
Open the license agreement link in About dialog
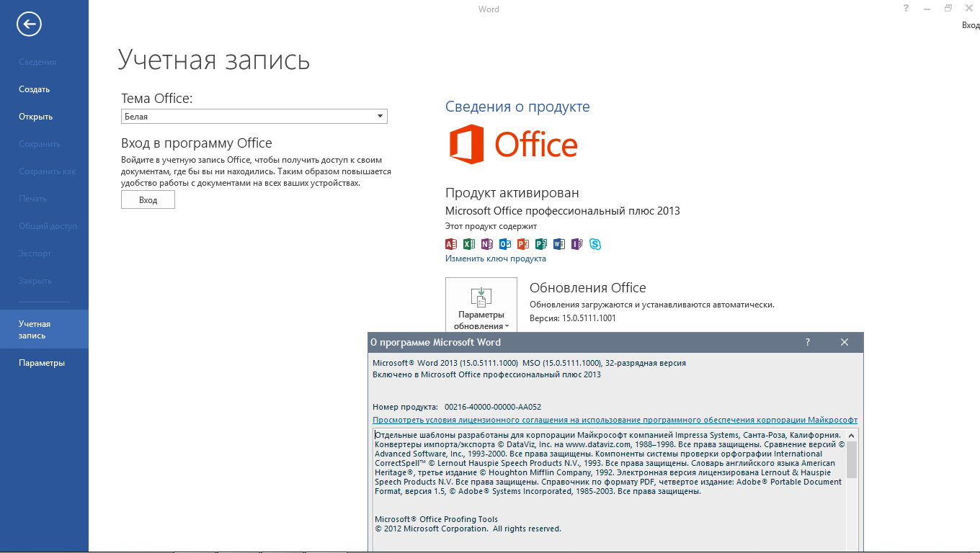click(615, 420)
